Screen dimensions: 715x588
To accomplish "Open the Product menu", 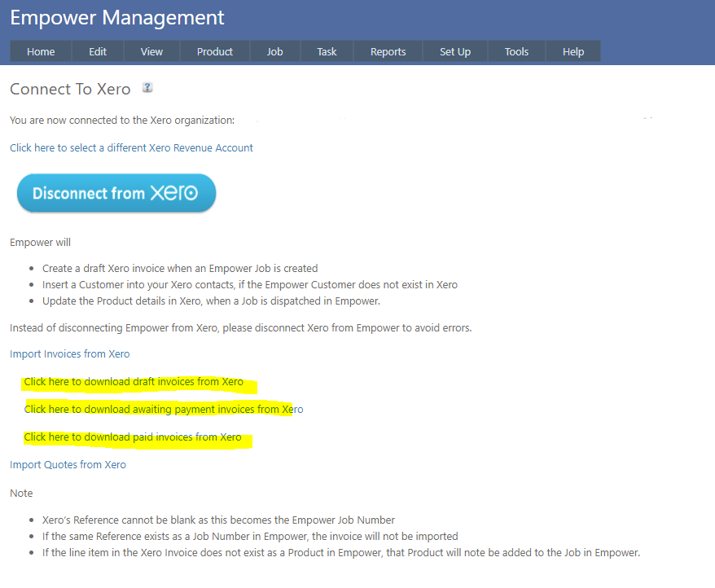I will click(215, 51).
